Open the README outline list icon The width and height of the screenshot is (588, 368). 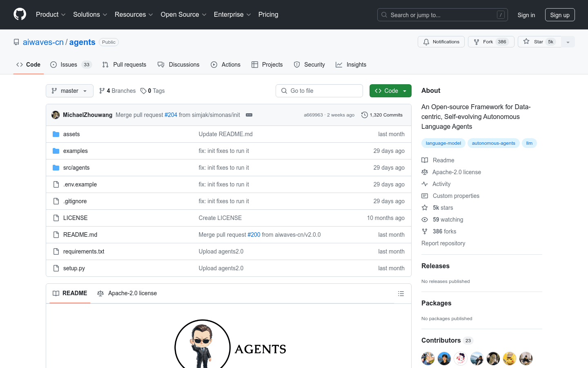tap(401, 294)
